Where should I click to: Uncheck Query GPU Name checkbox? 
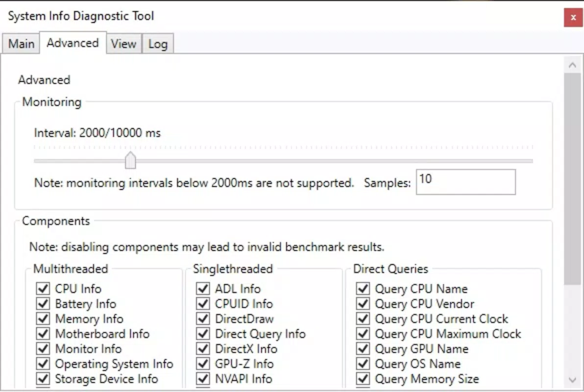[x=363, y=348]
